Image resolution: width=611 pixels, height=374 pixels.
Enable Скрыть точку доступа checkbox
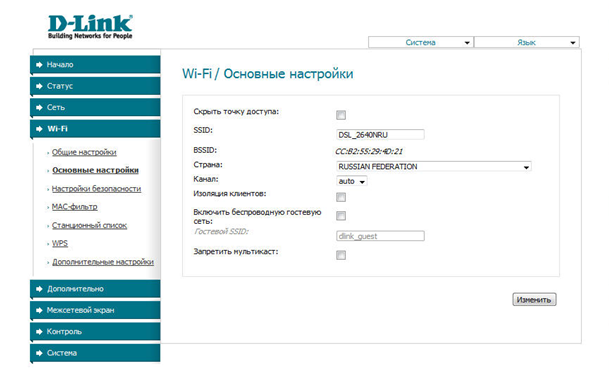tap(341, 115)
